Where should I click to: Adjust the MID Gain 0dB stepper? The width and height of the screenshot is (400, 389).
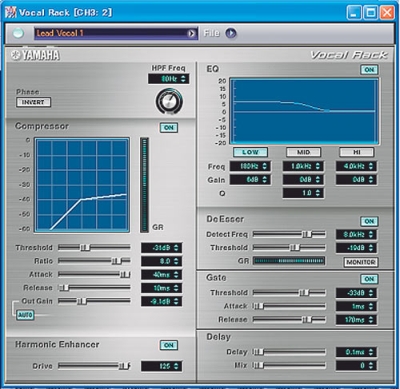click(x=318, y=180)
